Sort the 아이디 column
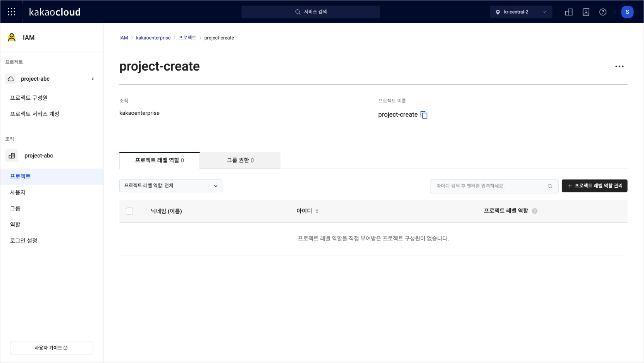644x363 pixels. pyautogui.click(x=317, y=211)
